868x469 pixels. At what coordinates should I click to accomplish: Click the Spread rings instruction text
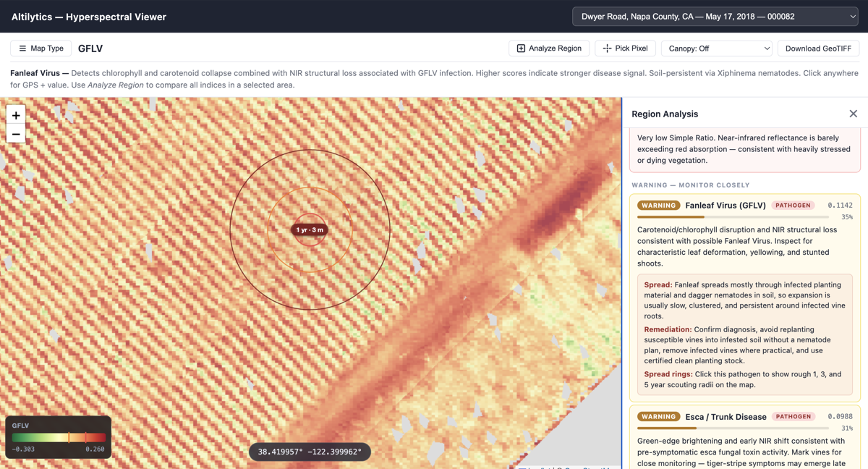pyautogui.click(x=743, y=379)
